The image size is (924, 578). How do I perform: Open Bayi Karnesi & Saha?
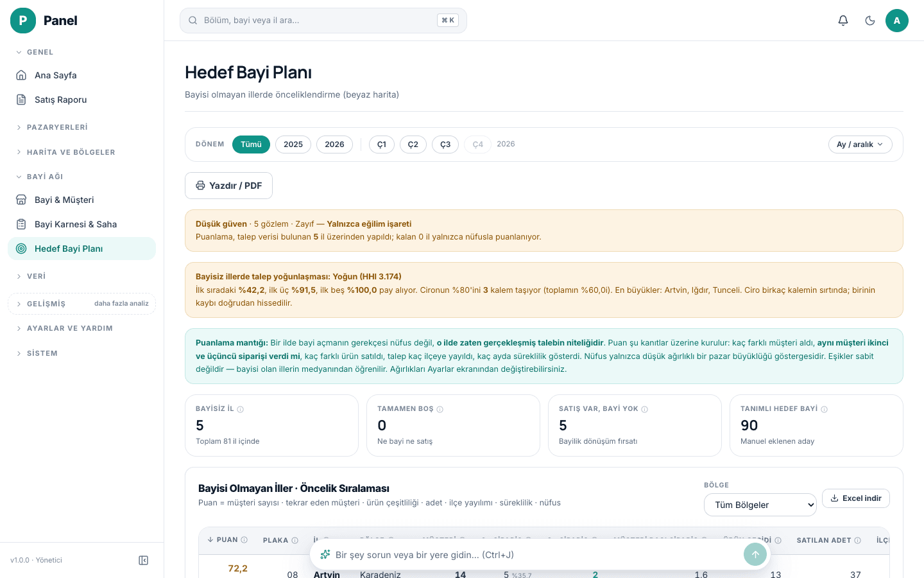pos(81,224)
